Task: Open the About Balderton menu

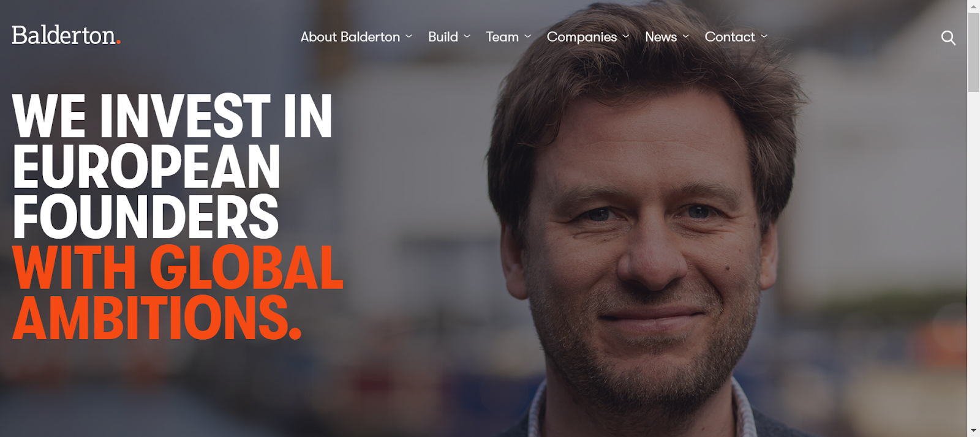Action: pyautogui.click(x=350, y=37)
